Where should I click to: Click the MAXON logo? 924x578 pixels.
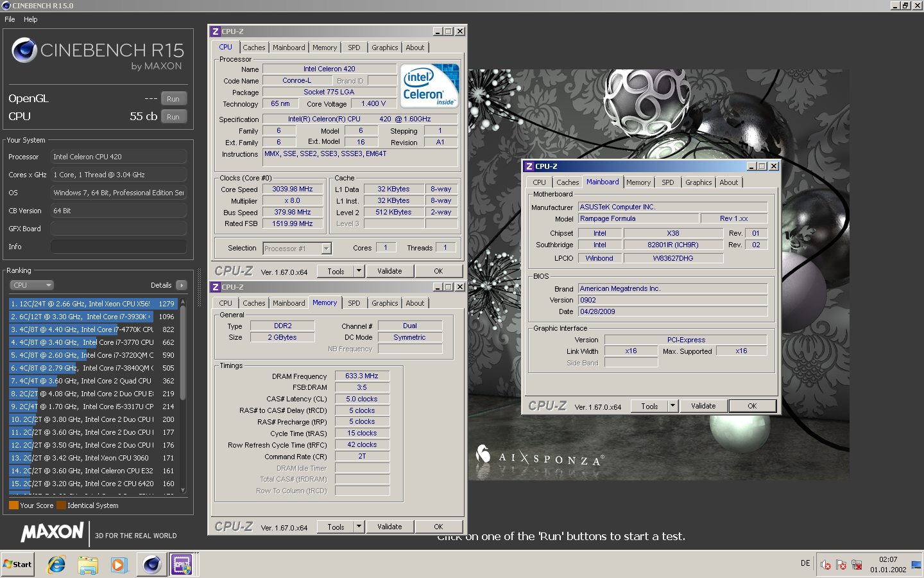[x=53, y=532]
